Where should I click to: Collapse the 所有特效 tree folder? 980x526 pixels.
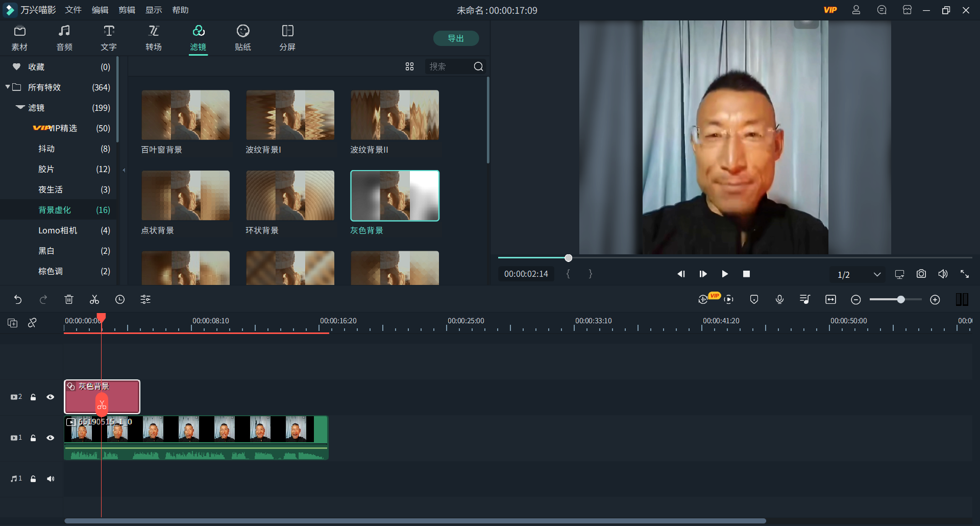pos(8,87)
